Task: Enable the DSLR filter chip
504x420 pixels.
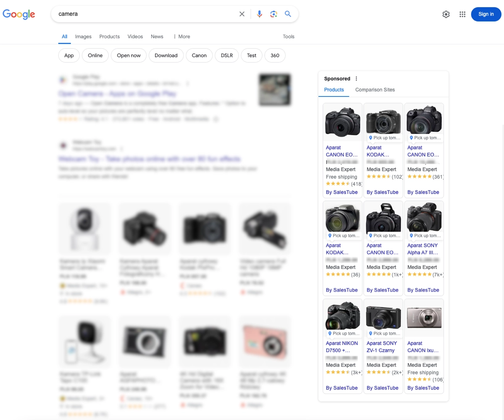Action: 226,55
